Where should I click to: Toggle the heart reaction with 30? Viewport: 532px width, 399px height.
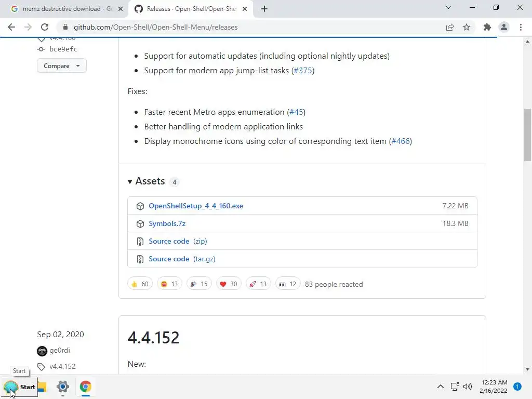click(x=229, y=284)
